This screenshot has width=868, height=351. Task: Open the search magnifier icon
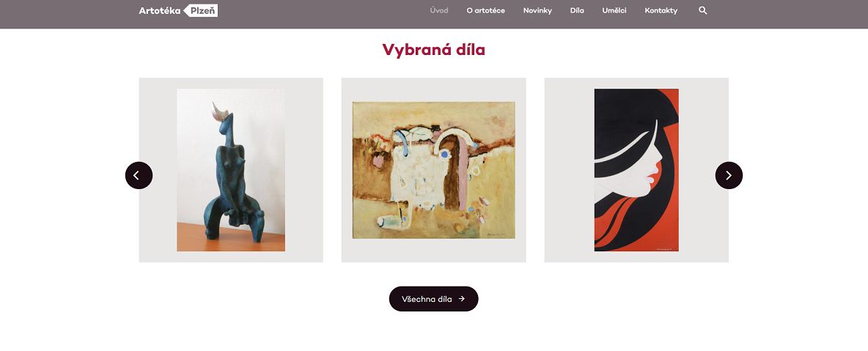click(702, 10)
